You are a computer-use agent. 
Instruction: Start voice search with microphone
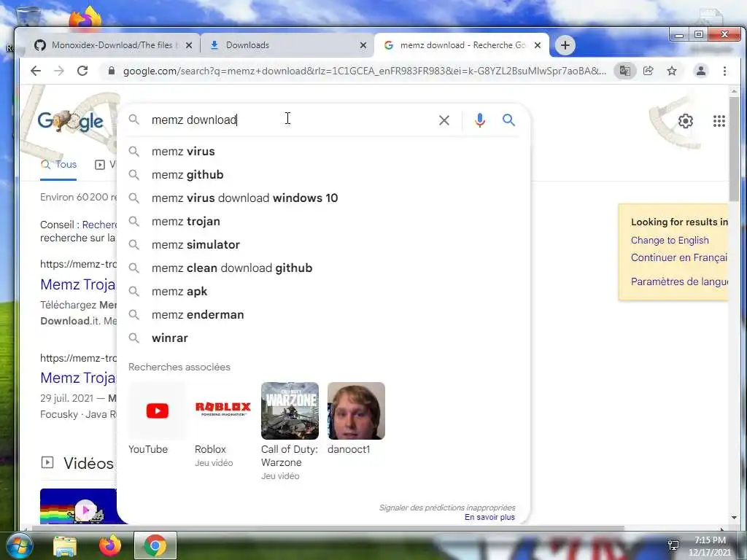pyautogui.click(x=480, y=120)
